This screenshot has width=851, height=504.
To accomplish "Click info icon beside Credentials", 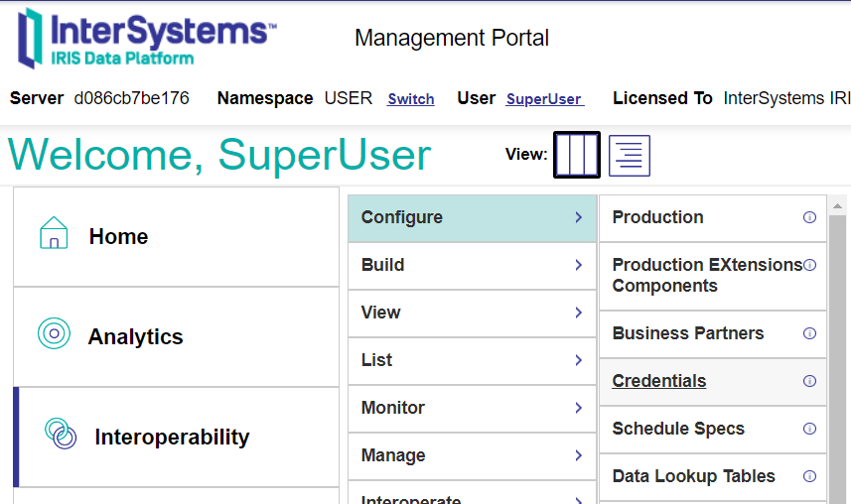I will 809,381.
